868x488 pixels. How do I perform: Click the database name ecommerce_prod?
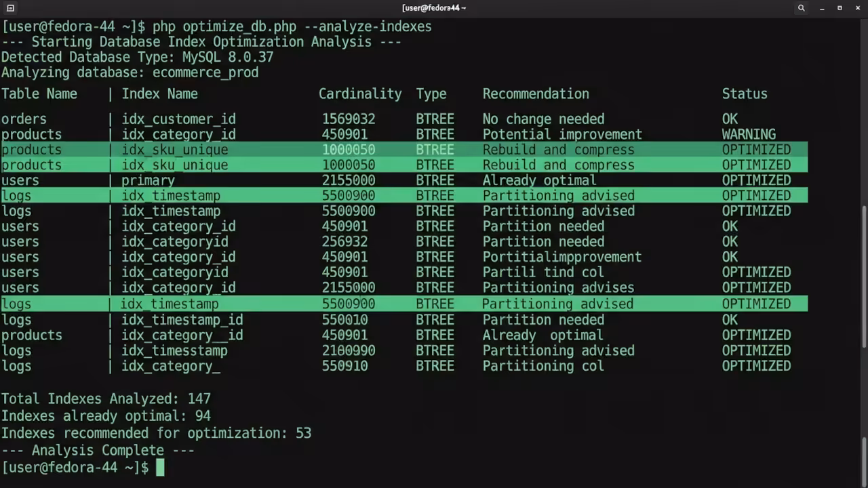(205, 73)
